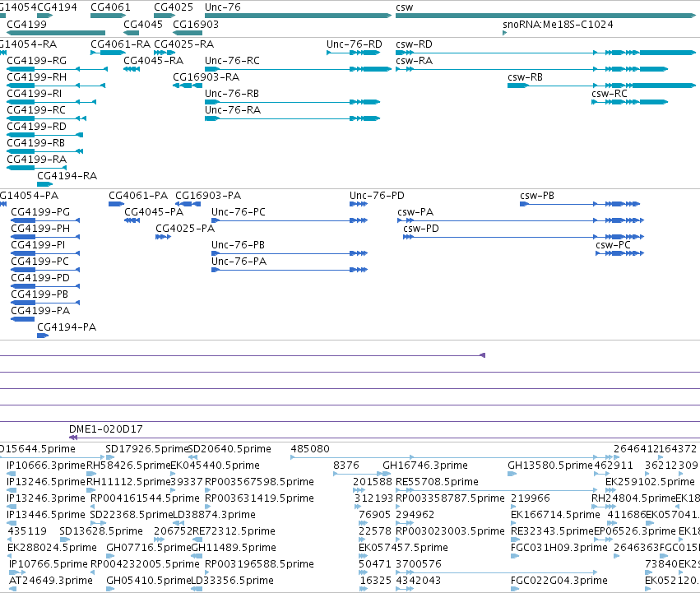Click EST RE55708.5prime
Viewport: 700px width, 593px height.
pos(437,482)
